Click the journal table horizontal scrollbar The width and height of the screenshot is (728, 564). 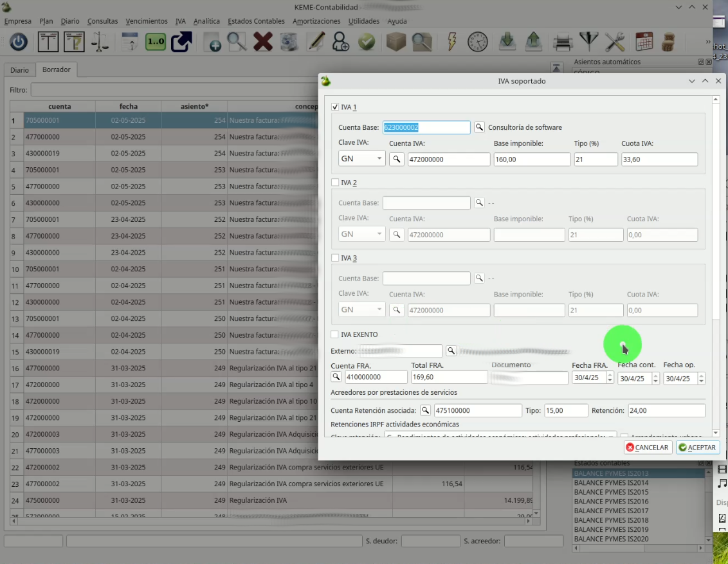(x=271, y=522)
